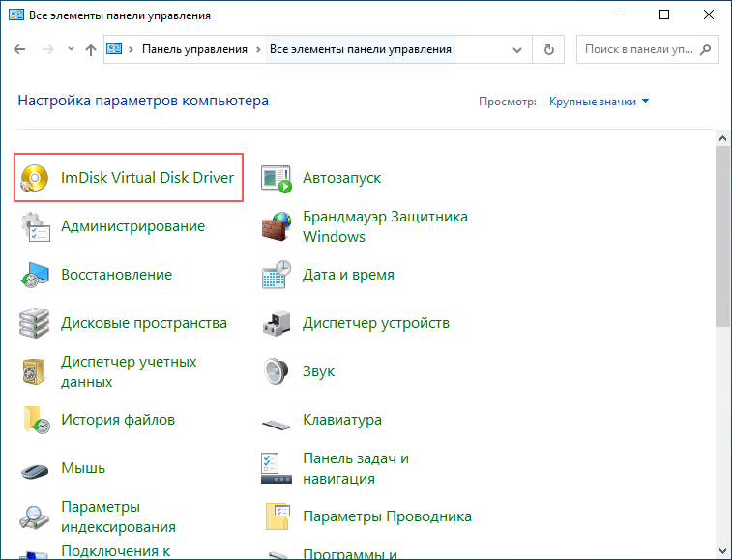Open the Клавиатура link

[342, 420]
